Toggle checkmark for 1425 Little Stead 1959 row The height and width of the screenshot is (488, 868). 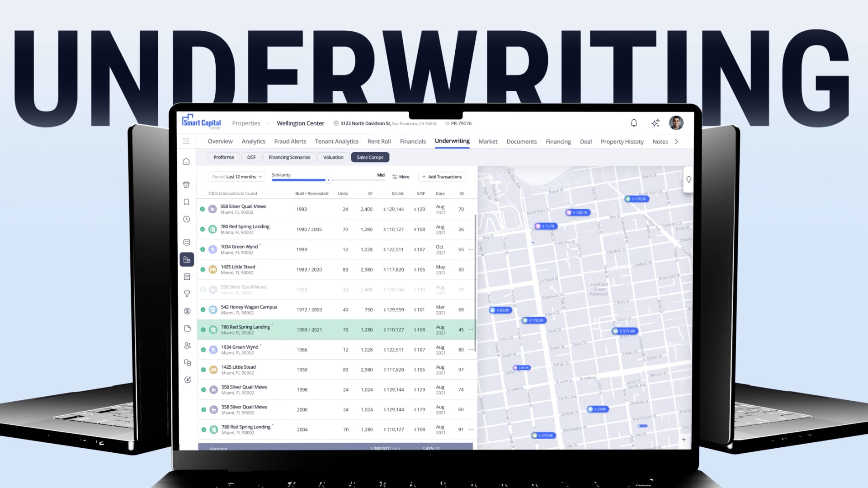coord(203,370)
